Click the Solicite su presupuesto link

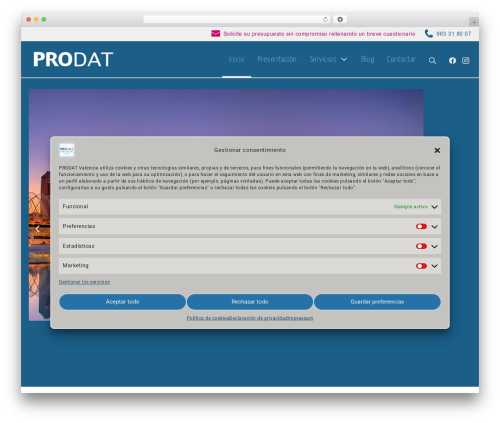coord(319,34)
